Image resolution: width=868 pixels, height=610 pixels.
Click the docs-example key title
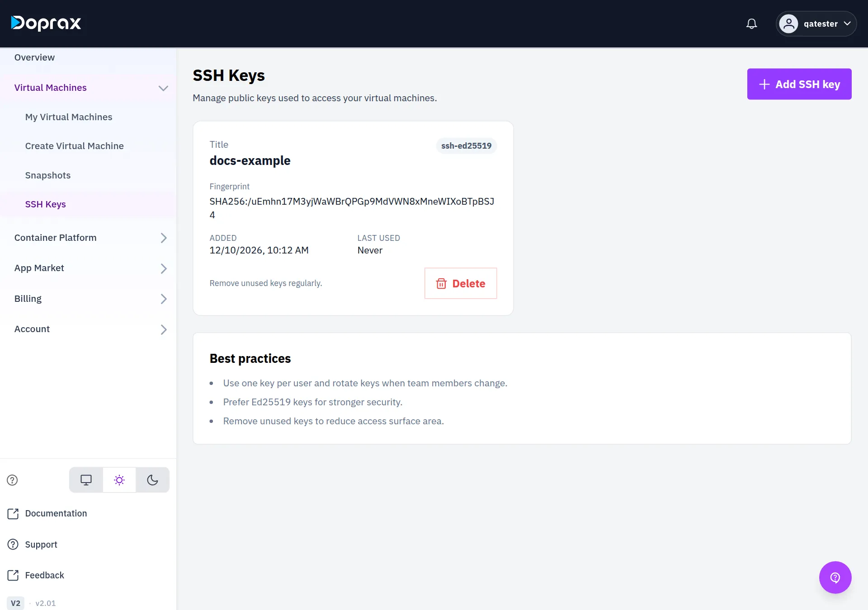tap(250, 161)
